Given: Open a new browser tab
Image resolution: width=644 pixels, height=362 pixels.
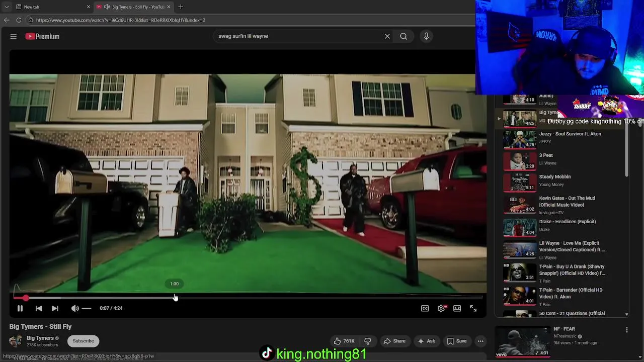Looking at the screenshot, I should 181,7.
